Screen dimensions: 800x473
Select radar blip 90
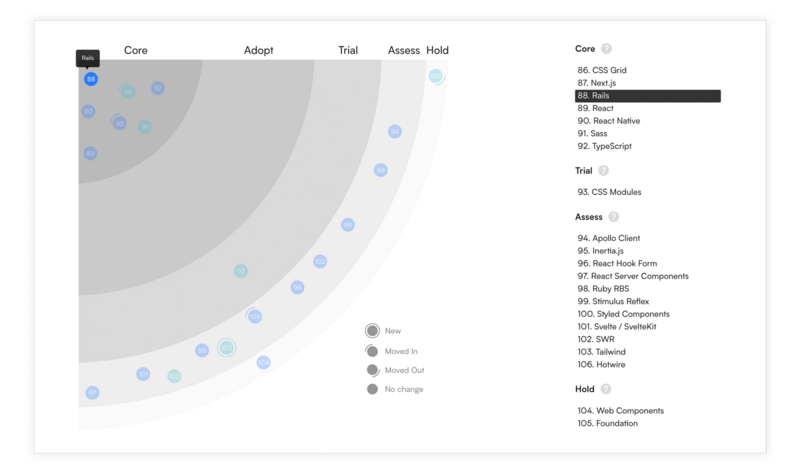coord(88,111)
